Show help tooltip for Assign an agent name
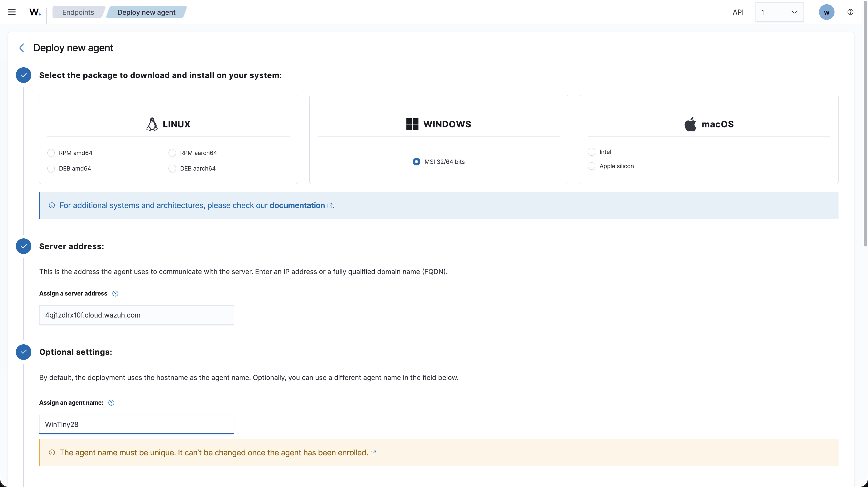 point(111,403)
